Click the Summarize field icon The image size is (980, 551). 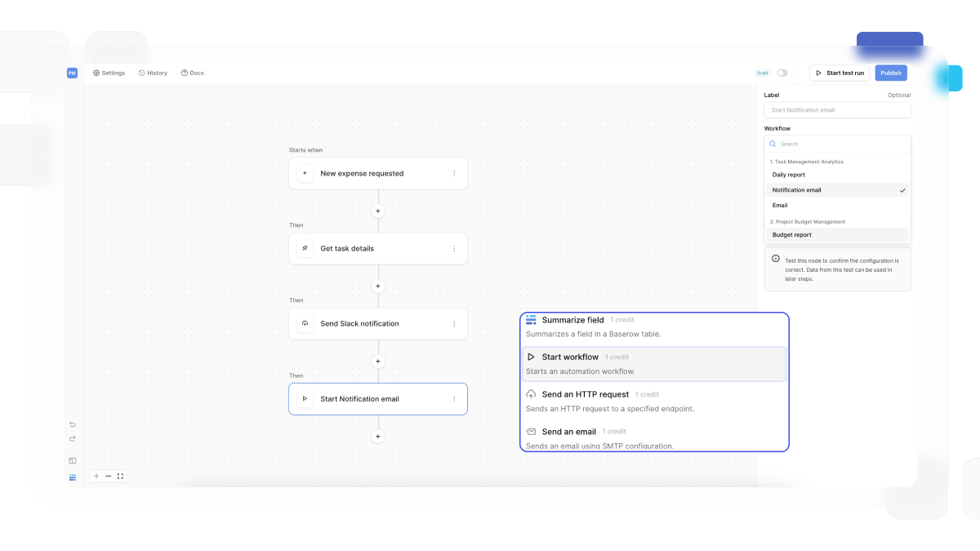tap(531, 319)
